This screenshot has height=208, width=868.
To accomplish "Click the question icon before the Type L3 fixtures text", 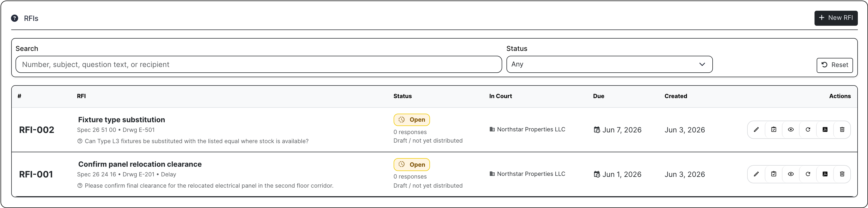I will (x=80, y=141).
